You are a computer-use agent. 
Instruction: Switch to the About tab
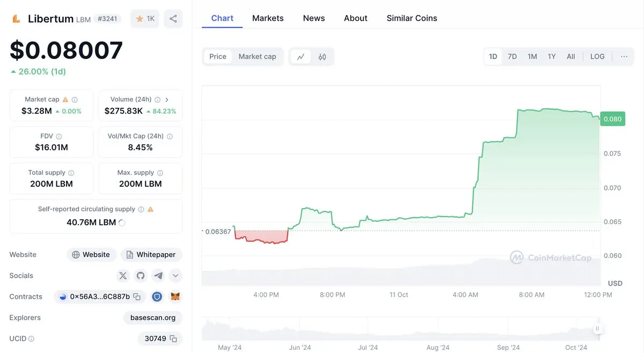coord(356,18)
